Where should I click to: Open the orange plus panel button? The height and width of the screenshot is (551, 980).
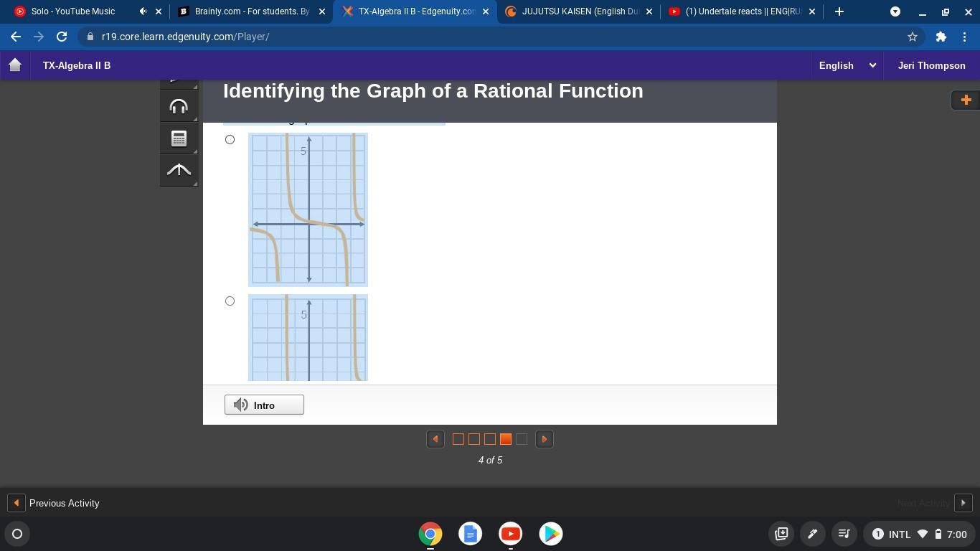(x=965, y=100)
